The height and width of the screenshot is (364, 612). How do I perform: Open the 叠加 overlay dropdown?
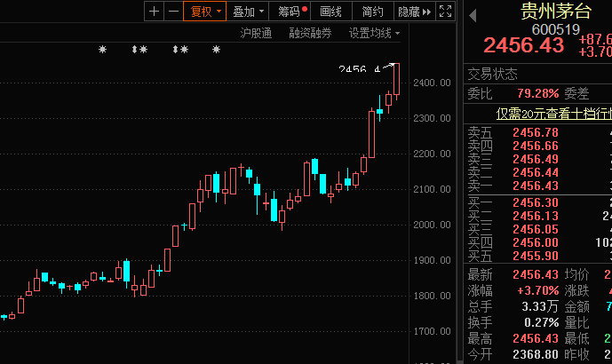pos(248,12)
